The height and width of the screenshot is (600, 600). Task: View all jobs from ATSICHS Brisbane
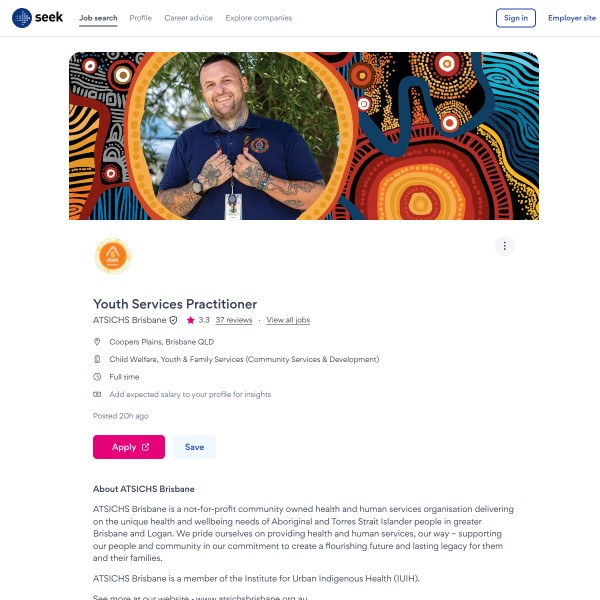[x=288, y=320]
